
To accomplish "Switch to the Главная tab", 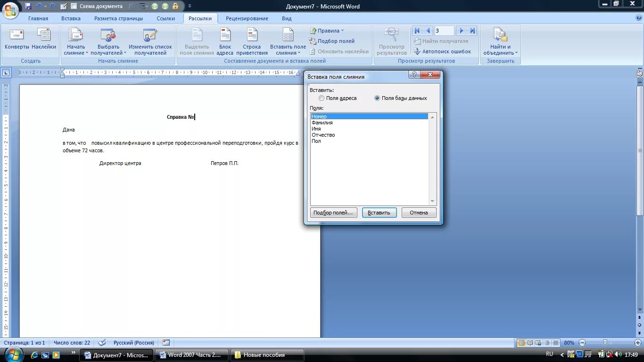I will 38,18.
